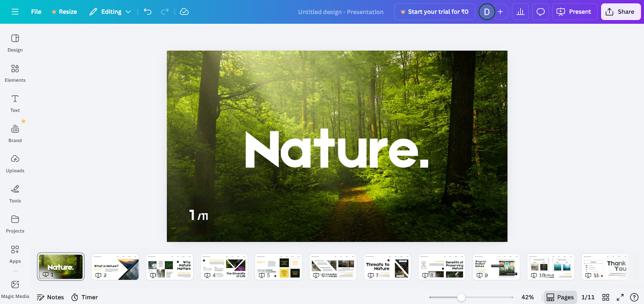The height and width of the screenshot is (304, 644).
Task: Open the Elements panel
Action: [x=15, y=73]
